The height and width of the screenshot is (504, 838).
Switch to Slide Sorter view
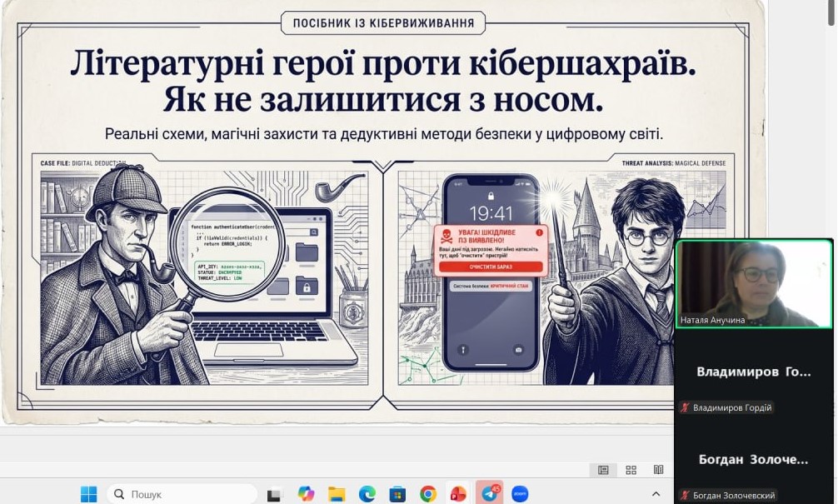631,470
